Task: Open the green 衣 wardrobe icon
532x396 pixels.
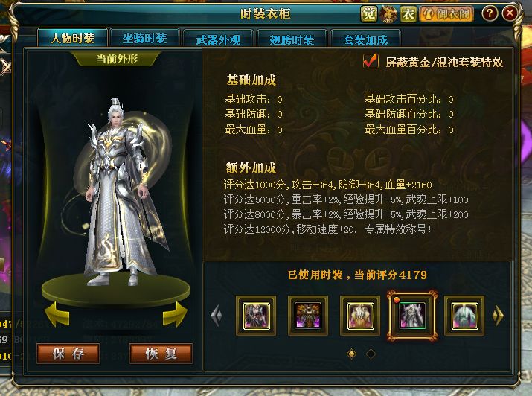Action: [408, 14]
